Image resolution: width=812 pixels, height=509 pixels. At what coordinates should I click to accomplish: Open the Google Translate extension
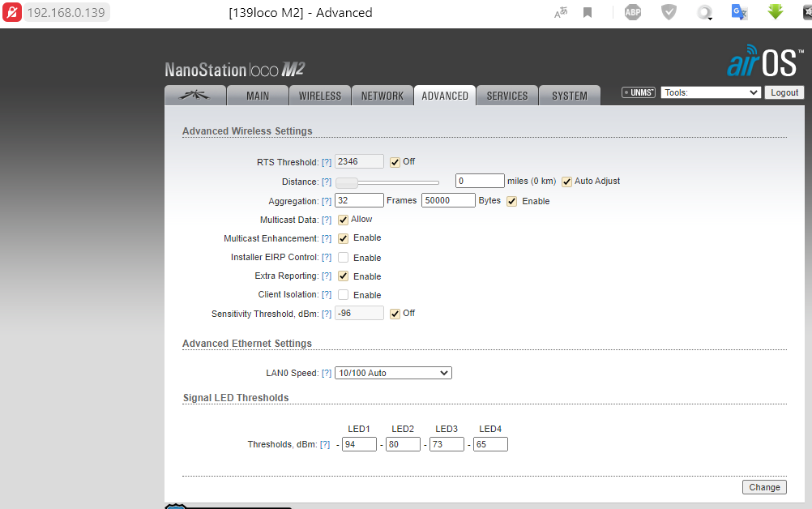(740, 12)
